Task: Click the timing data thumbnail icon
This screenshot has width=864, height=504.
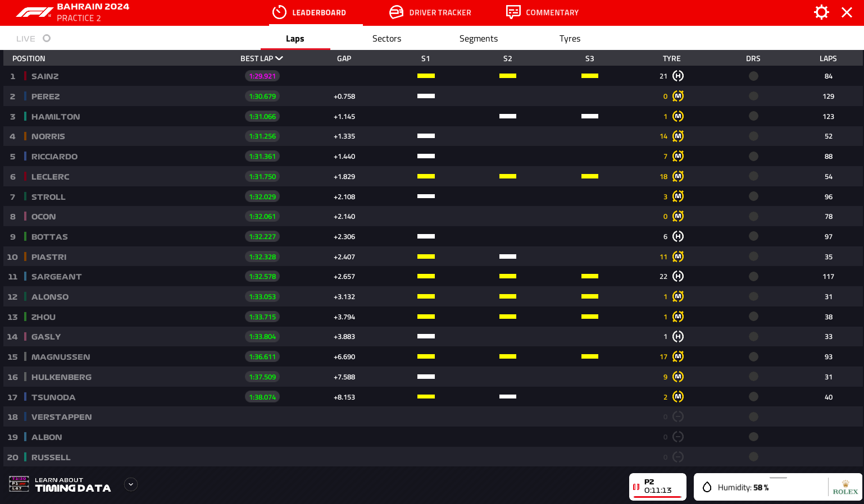Action: (x=19, y=484)
